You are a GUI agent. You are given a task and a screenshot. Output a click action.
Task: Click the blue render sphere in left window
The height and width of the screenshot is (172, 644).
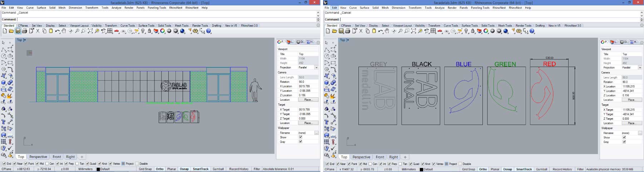pos(182,31)
